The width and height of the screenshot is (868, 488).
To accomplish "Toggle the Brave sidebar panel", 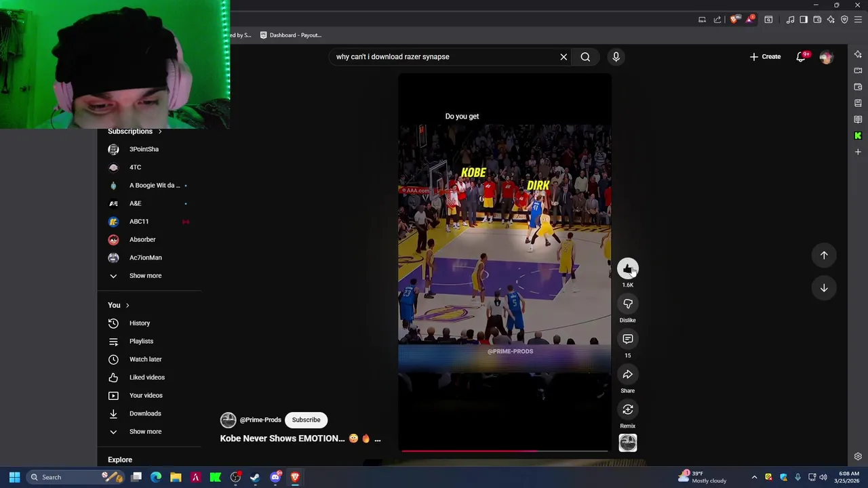I will pos(804,20).
